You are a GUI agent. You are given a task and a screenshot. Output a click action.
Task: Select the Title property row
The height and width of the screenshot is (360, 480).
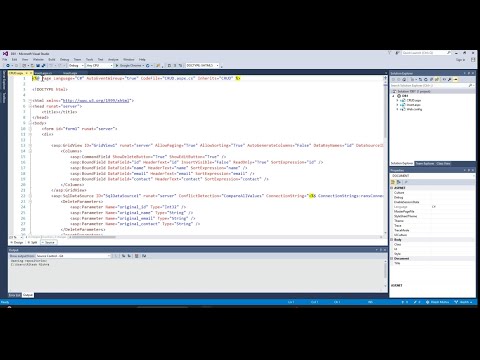coord(433,263)
